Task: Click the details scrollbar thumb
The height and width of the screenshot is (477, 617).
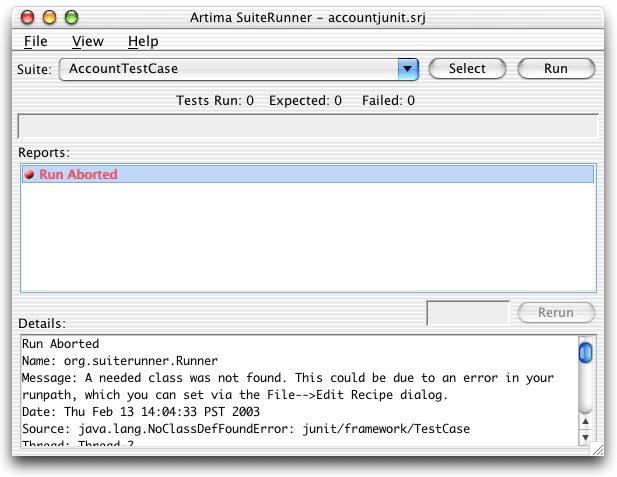Action: tap(585, 353)
